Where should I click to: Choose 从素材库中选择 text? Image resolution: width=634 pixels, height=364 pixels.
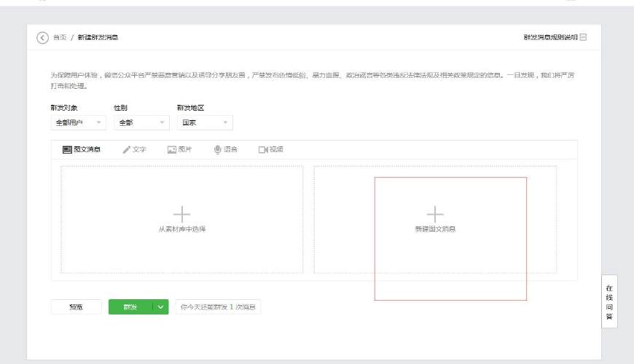(182, 229)
